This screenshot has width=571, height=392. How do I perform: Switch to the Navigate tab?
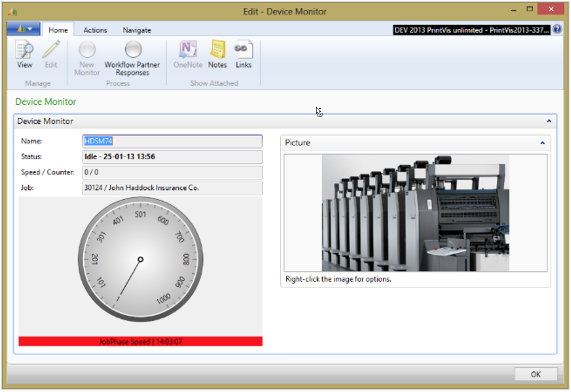(x=137, y=30)
